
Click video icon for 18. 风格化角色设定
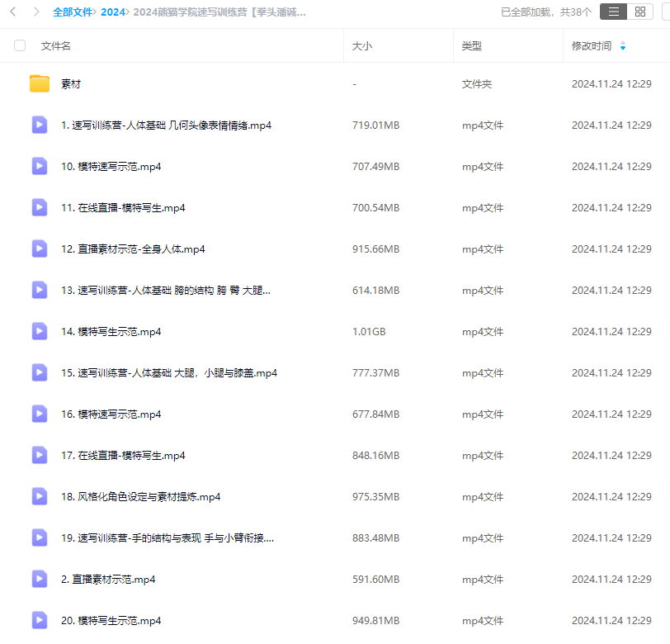39,496
